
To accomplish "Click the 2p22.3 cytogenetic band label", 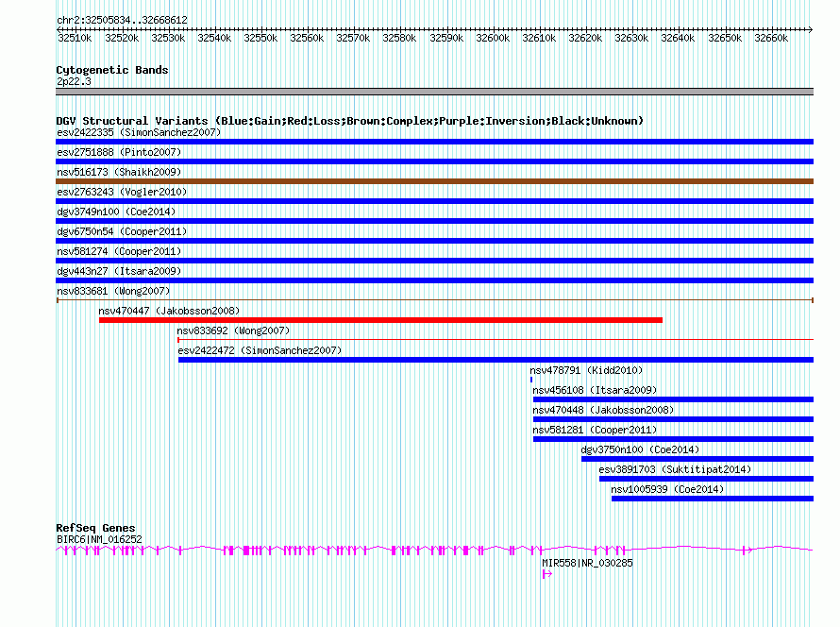I will point(74,81).
